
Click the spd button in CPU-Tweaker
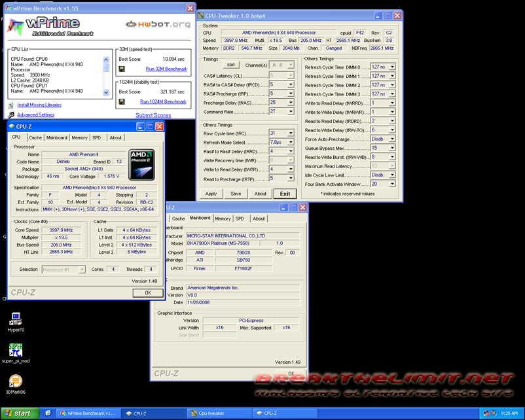230,65
